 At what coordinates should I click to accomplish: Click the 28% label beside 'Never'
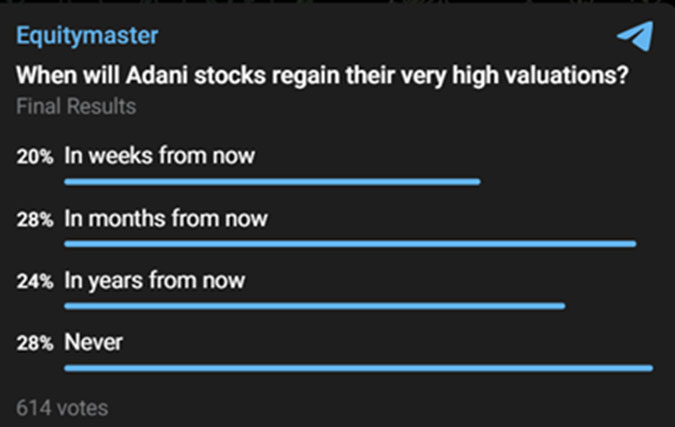click(35, 344)
